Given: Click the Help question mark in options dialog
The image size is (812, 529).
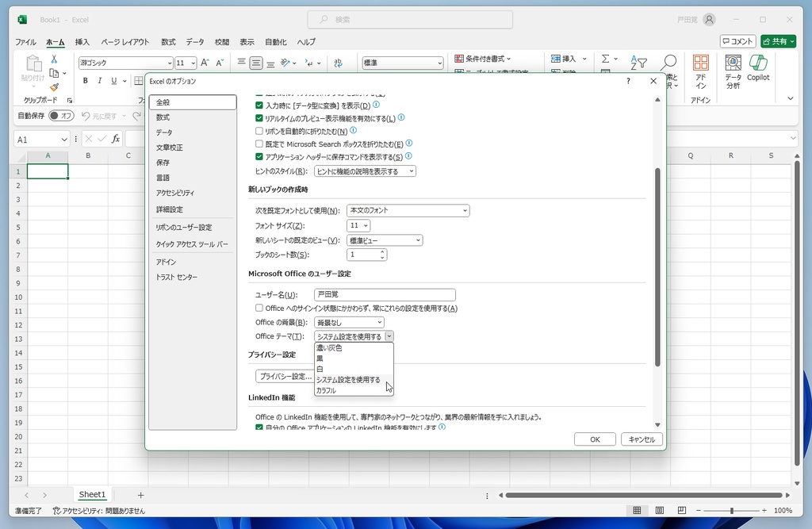Looking at the screenshot, I should pos(628,81).
